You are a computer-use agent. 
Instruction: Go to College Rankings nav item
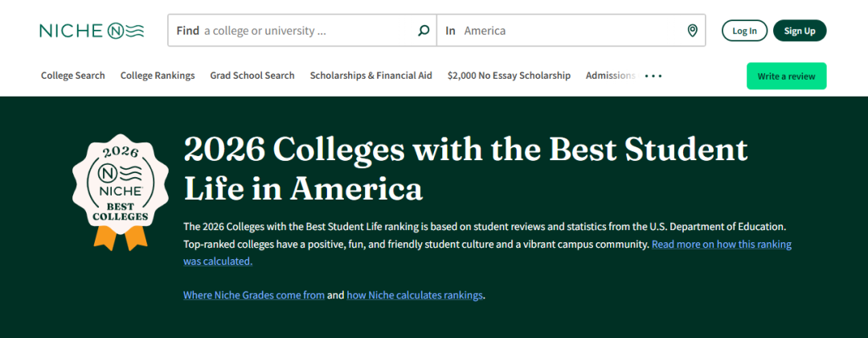pos(158,76)
